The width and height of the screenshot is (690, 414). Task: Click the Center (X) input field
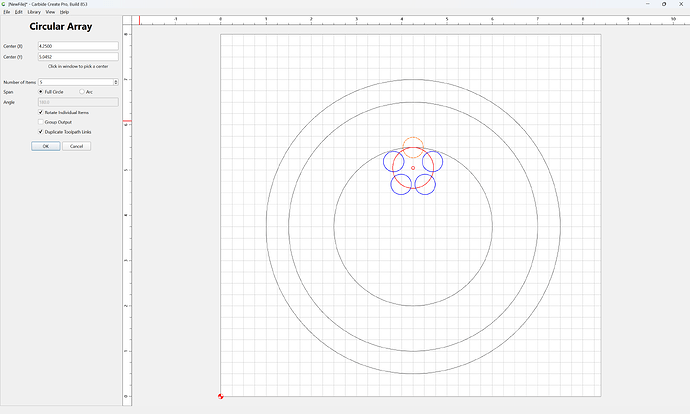pos(78,46)
